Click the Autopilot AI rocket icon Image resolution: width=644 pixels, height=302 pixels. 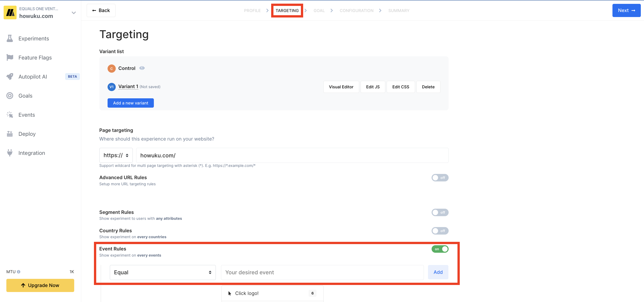(x=10, y=77)
